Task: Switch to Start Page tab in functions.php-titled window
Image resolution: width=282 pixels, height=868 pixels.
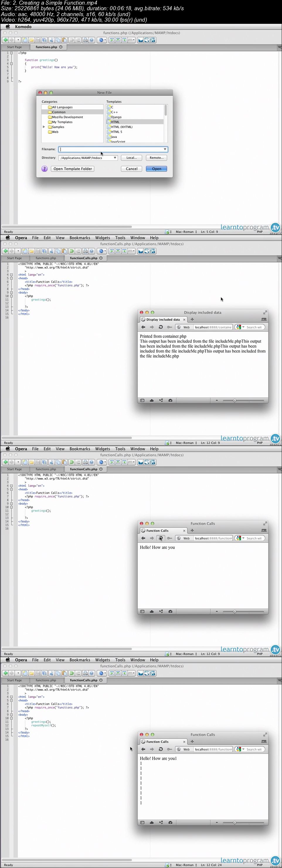Action: pos(14,47)
